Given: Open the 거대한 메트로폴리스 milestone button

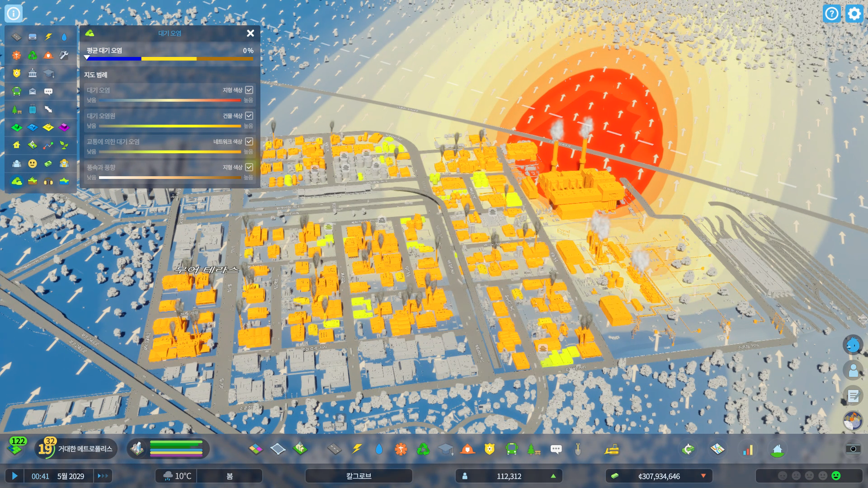Looking at the screenshot, I should pos(77,449).
